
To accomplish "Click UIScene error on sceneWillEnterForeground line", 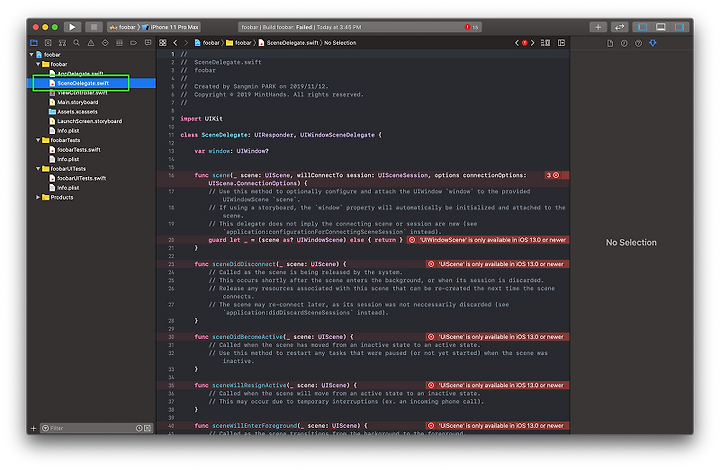I will coord(497,425).
